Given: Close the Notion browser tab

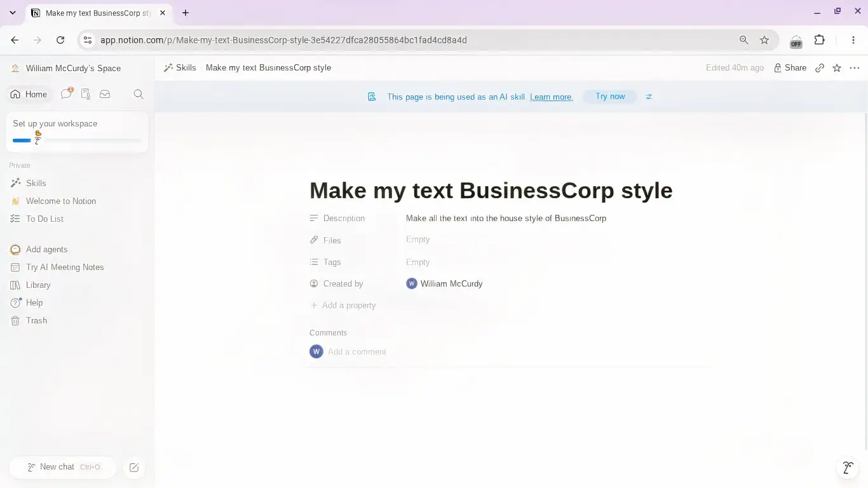Looking at the screenshot, I should click(x=164, y=13).
